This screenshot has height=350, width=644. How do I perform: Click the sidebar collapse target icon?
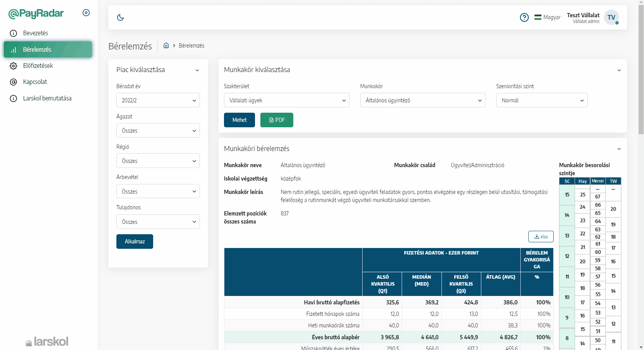(x=86, y=13)
